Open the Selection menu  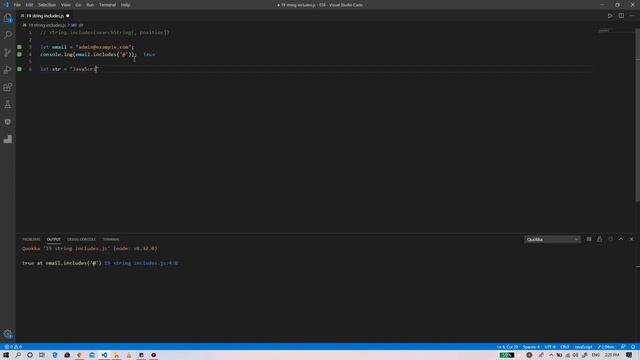pos(47,5)
